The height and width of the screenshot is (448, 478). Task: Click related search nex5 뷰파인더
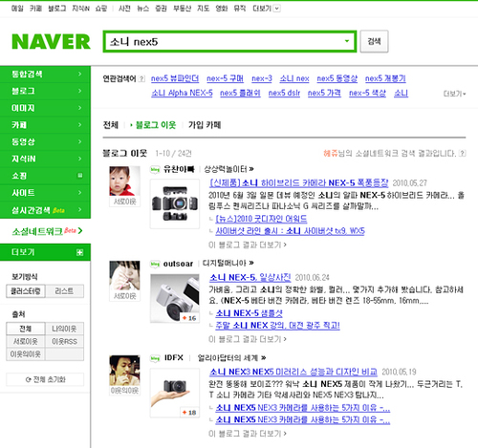(175, 78)
